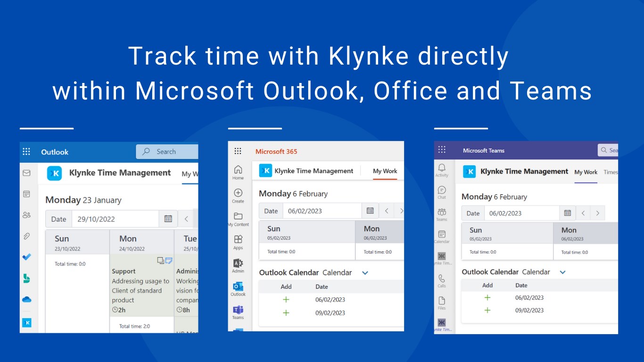Image resolution: width=644 pixels, height=362 pixels.
Task: Edit the 06/02/2023 date field in Microsoft 365
Action: 322,211
